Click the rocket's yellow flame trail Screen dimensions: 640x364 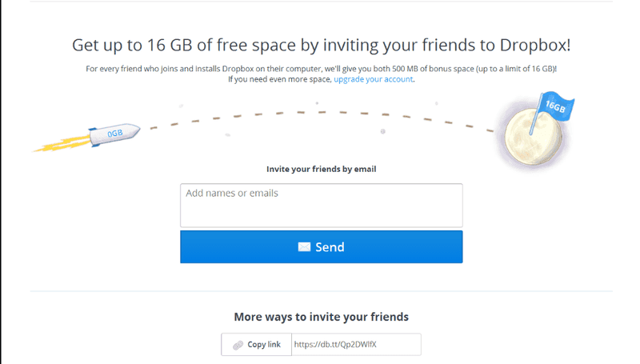click(x=62, y=145)
